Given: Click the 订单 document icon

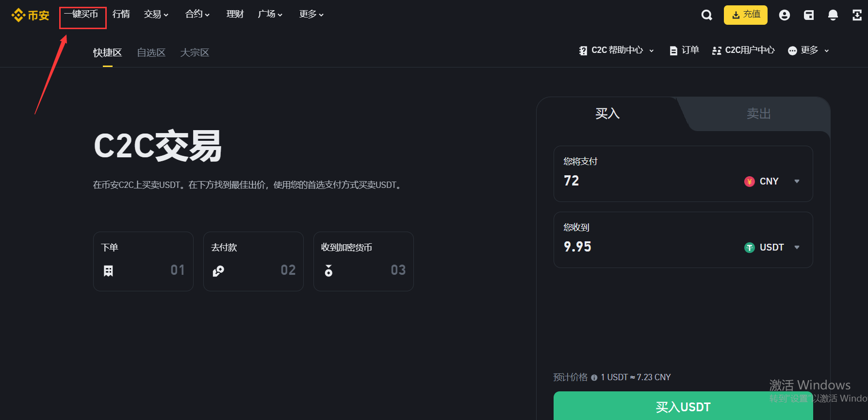Looking at the screenshot, I should (673, 50).
